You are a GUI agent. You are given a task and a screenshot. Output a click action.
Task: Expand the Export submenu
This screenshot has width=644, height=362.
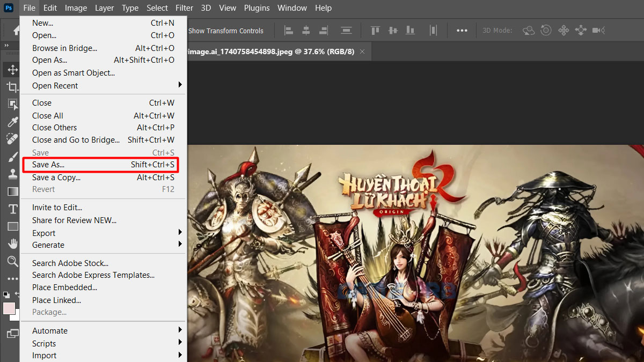coord(103,233)
